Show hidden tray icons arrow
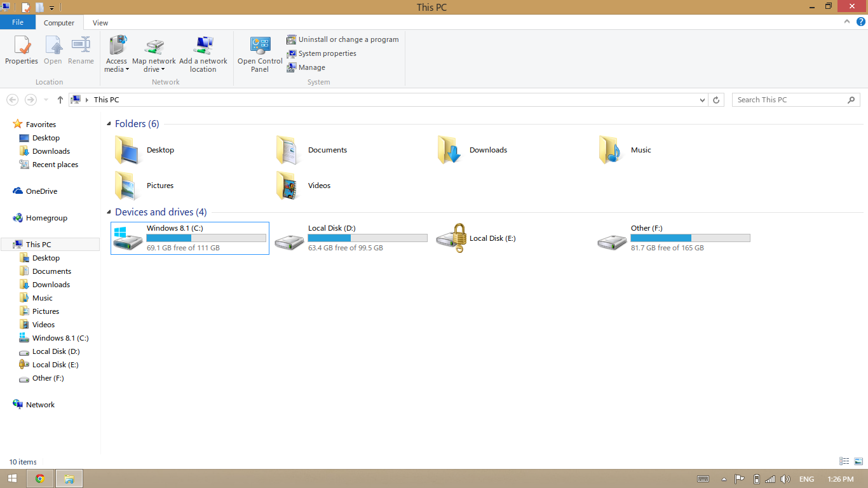 pos(724,479)
